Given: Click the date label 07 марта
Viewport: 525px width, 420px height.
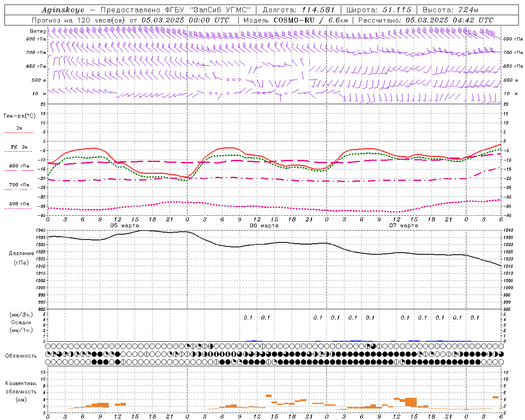Looking at the screenshot, I should point(404,225).
